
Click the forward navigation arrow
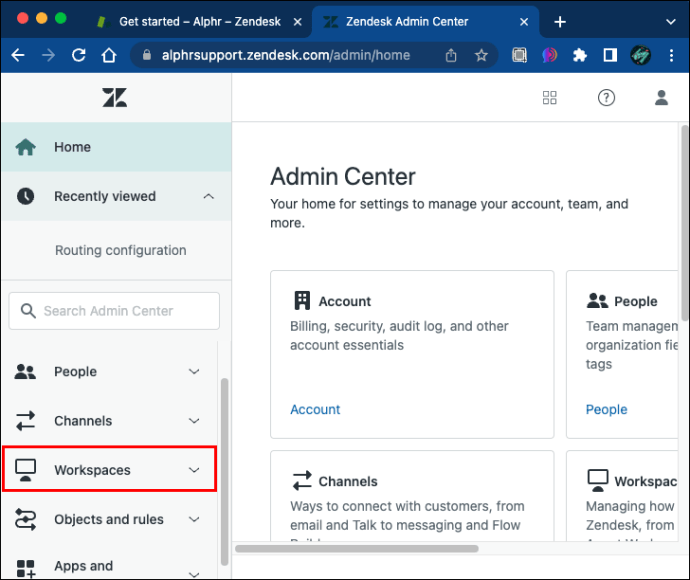[48, 55]
